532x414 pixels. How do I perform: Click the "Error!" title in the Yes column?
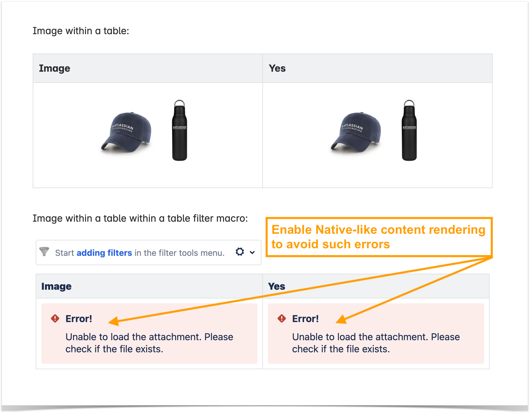[x=305, y=319]
